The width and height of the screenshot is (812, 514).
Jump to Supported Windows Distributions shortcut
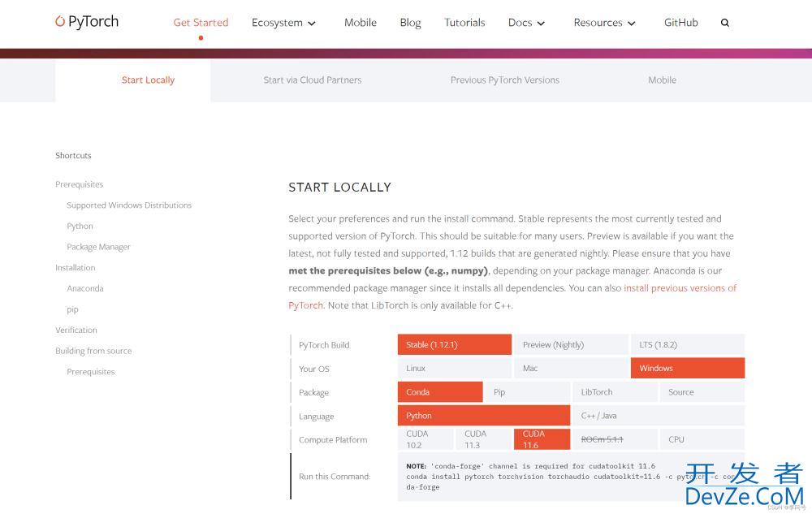129,205
